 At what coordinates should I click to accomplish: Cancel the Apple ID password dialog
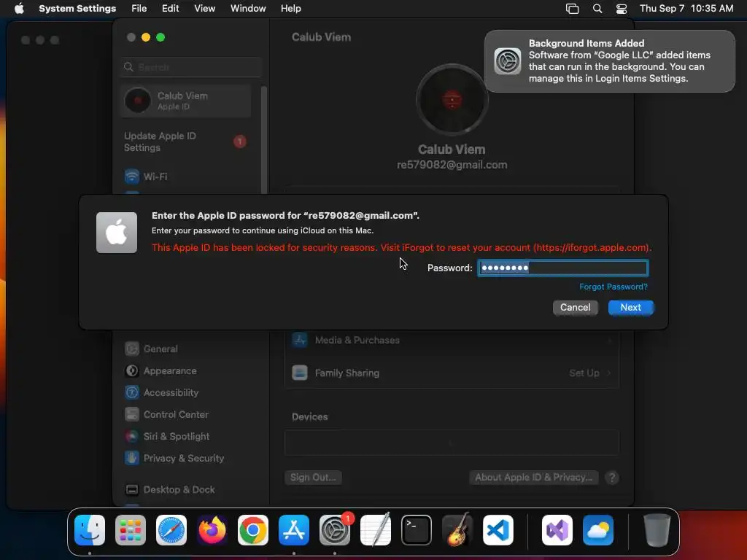[x=575, y=308]
